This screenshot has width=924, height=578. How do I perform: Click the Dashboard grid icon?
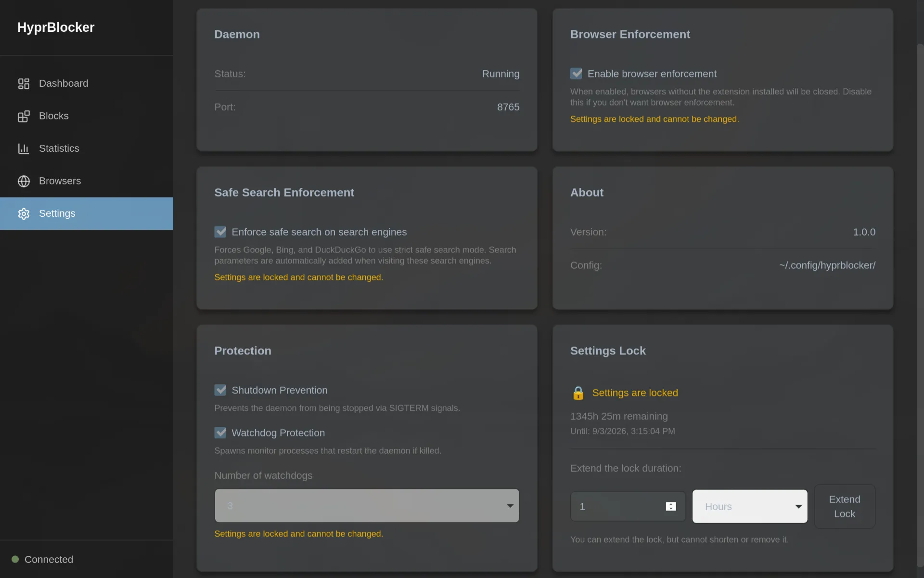24,84
